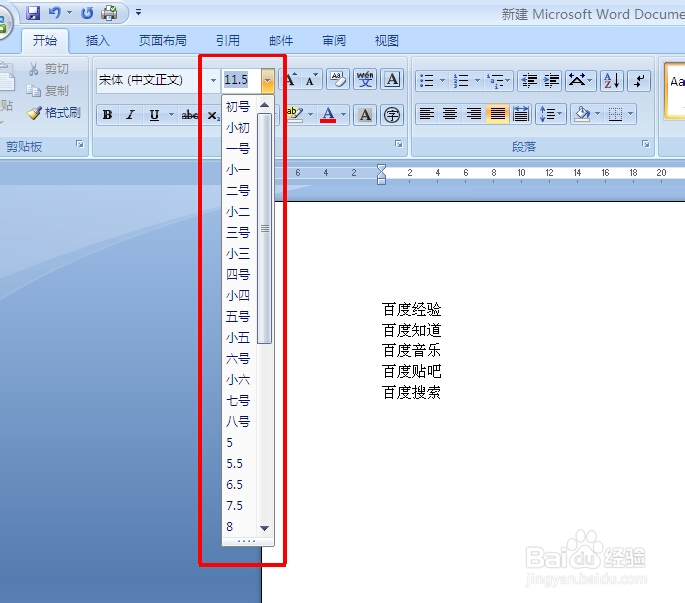Click the Grow Font icon

291,80
